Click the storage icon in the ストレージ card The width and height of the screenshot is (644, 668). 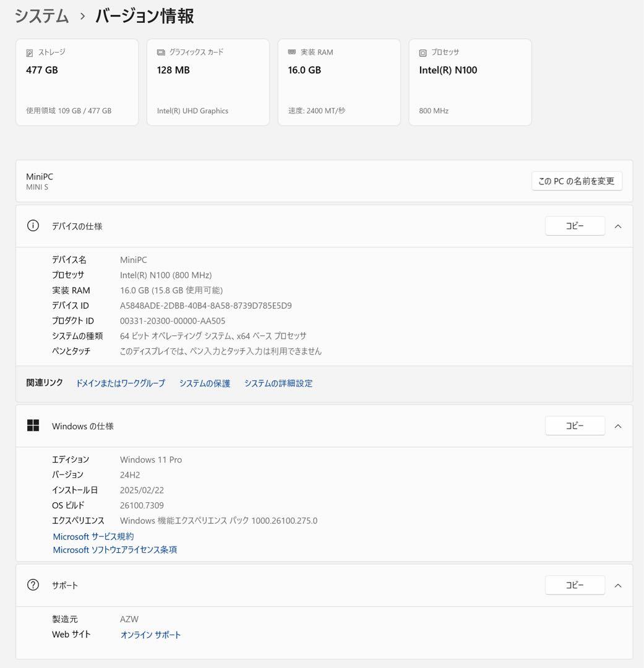[30, 53]
